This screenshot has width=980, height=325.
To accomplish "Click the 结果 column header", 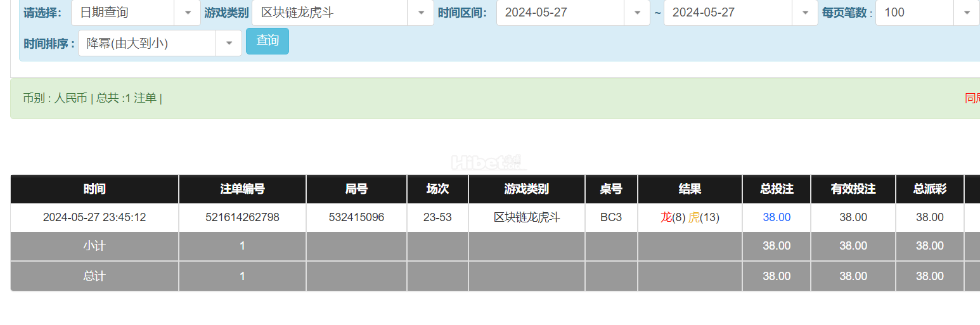I will 690,189.
